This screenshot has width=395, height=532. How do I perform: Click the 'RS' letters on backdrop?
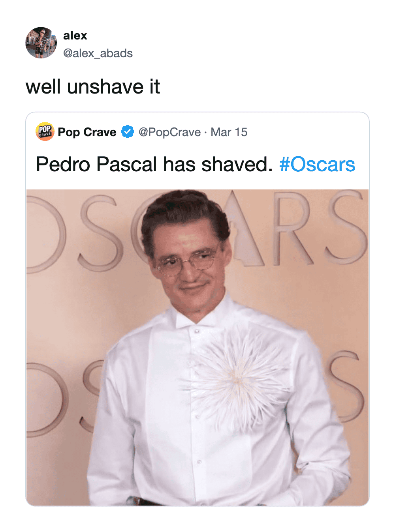pos(316,229)
